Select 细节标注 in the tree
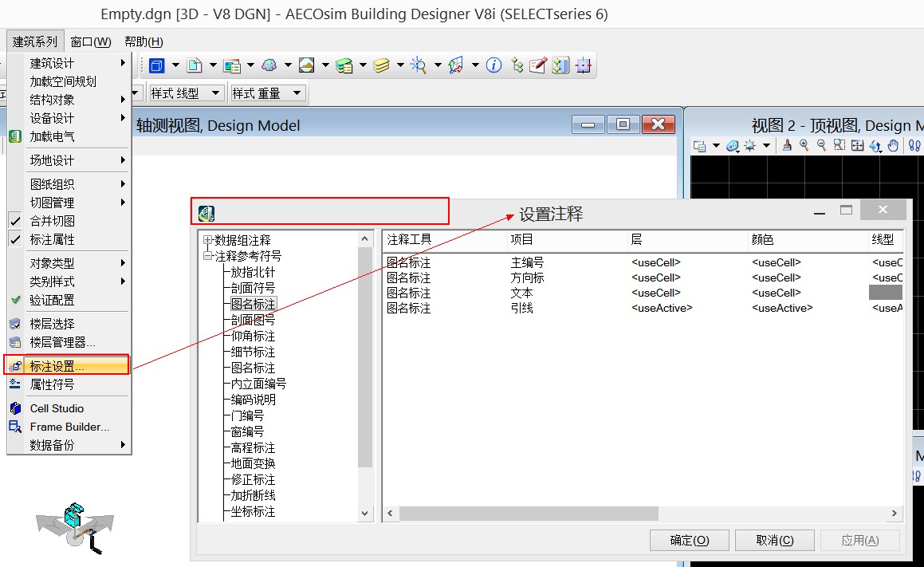The width and height of the screenshot is (924, 567). click(x=253, y=352)
